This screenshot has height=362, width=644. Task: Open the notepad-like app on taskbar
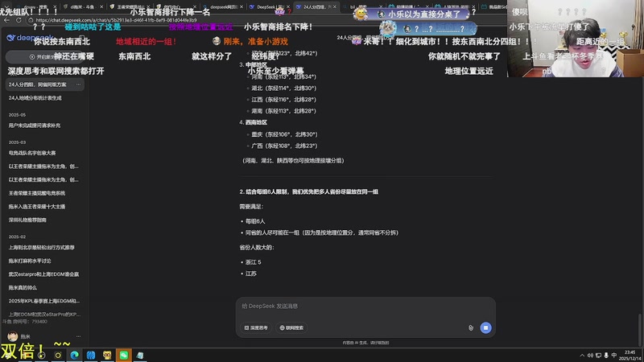140,355
